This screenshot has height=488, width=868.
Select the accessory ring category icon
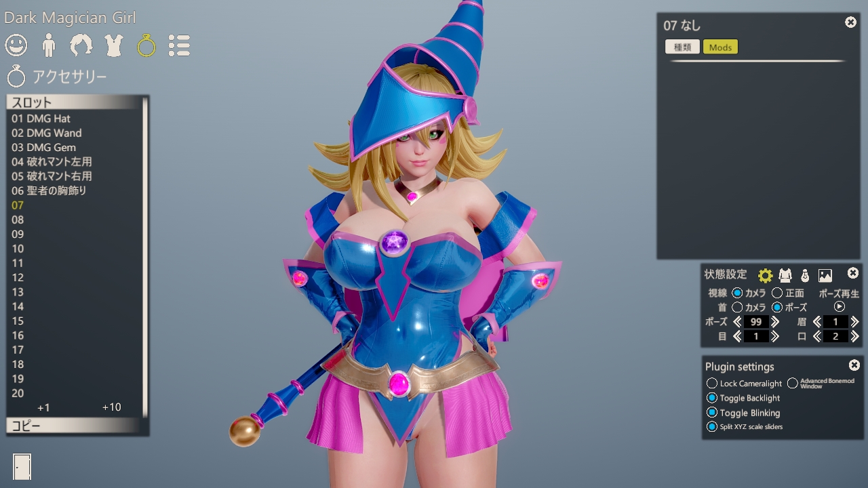coord(146,45)
